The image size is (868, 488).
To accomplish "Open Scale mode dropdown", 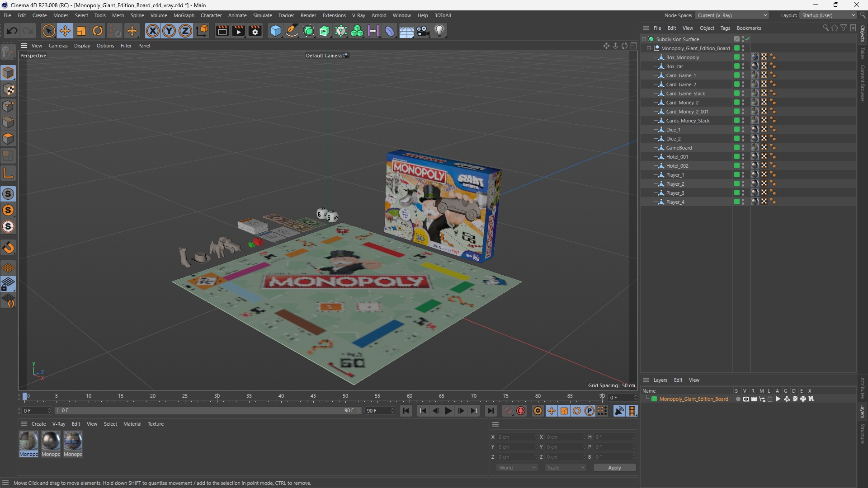I will (x=566, y=468).
